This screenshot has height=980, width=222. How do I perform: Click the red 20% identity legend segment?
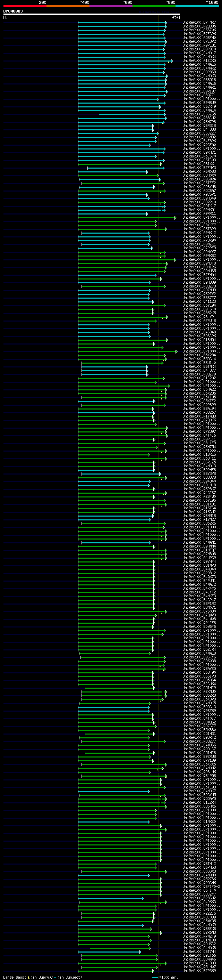25,6
